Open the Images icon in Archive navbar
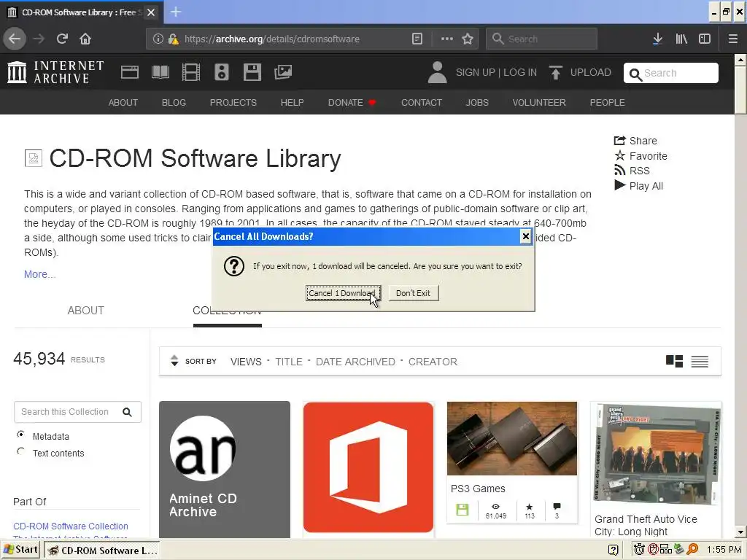The height and width of the screenshot is (560, 747). click(283, 72)
